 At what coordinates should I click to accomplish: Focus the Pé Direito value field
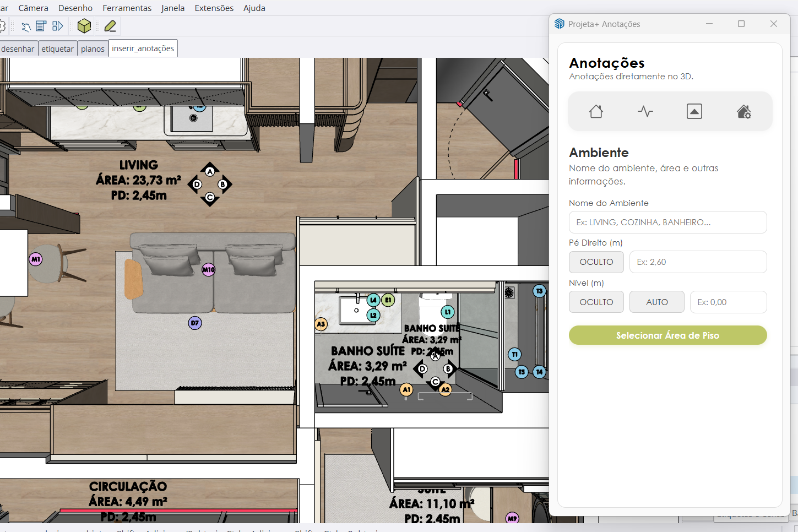pyautogui.click(x=698, y=262)
